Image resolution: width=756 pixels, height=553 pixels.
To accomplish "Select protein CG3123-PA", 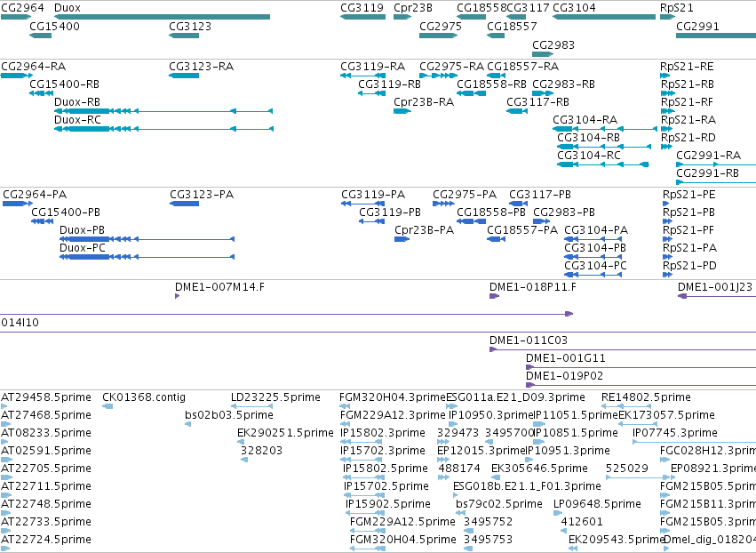I will [x=202, y=195].
